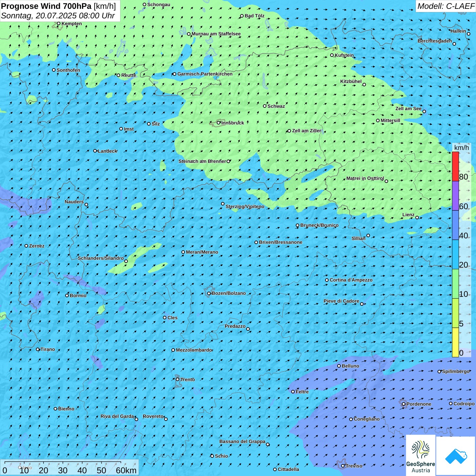Viewport: 476px width, 476px height.
Task: Click the 'Steinach am Brenner' map label
Action: click(202, 161)
